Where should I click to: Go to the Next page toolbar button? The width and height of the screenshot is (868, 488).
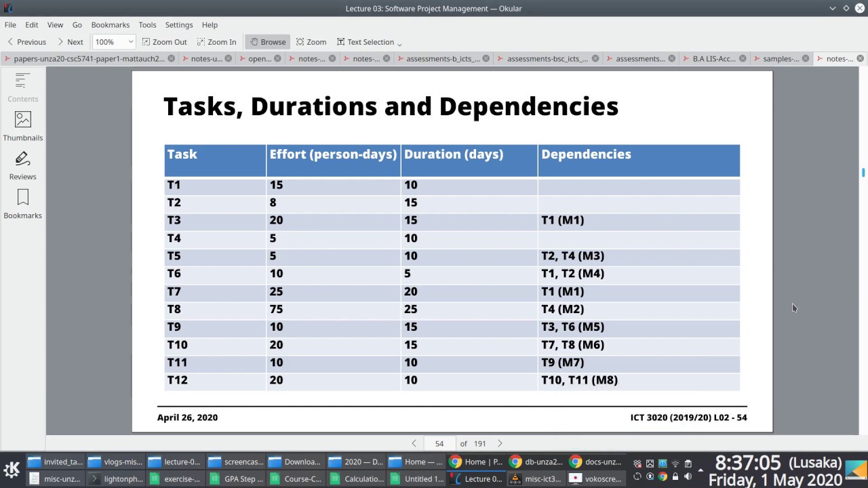tap(70, 42)
